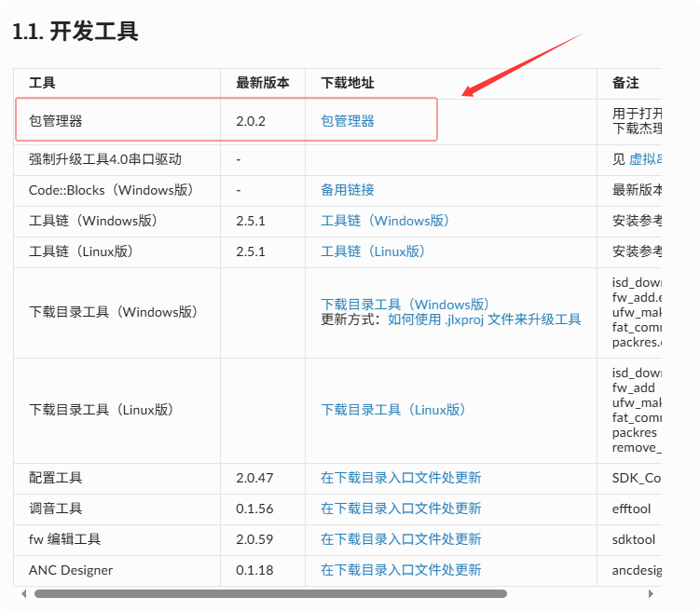Select the efftool remark text
The height and width of the screenshot is (611, 700).
click(631, 509)
